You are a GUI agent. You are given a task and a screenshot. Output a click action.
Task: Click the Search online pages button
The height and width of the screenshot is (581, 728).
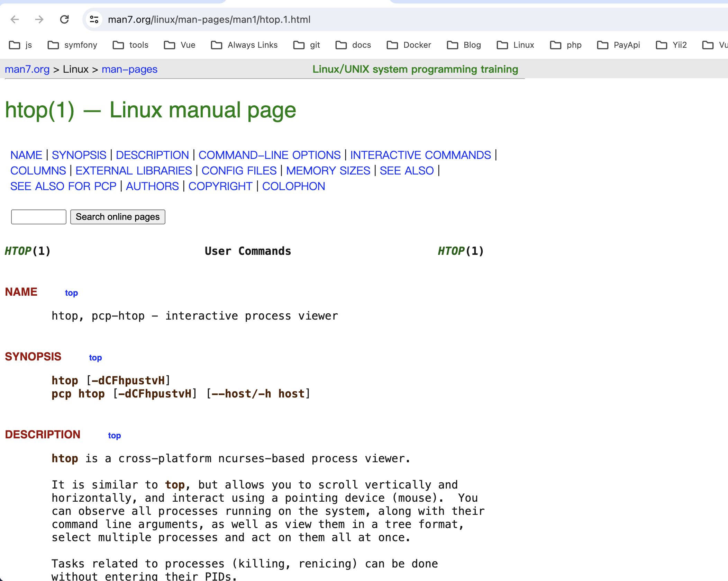click(x=118, y=217)
